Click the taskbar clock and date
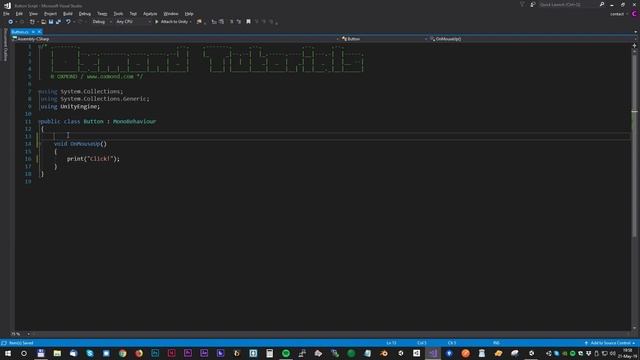The height and width of the screenshot is (360, 640). click(628, 353)
